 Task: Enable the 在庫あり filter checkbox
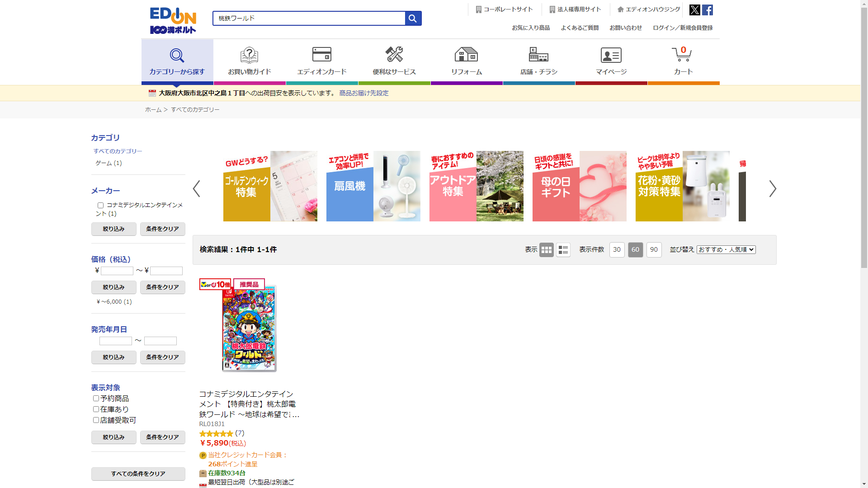96,409
